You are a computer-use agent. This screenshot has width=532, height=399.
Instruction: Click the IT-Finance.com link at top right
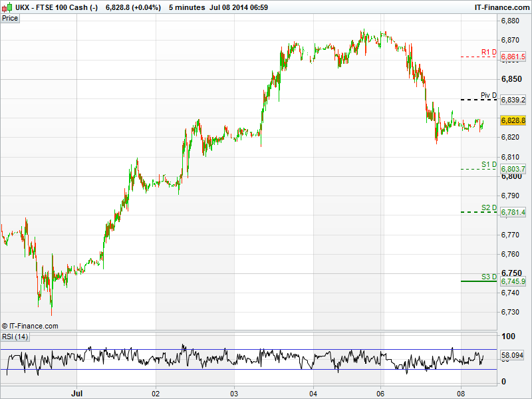[501, 7]
